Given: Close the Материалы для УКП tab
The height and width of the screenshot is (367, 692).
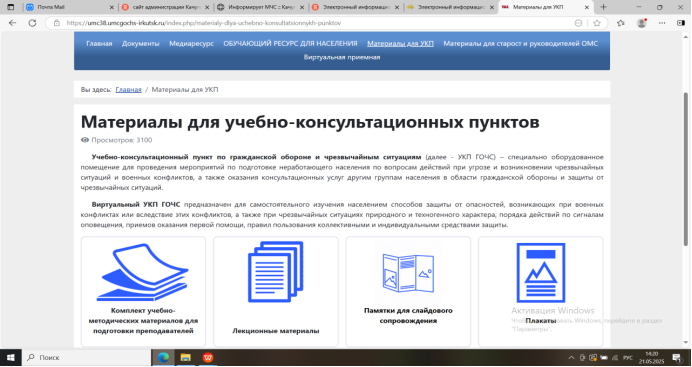Looking at the screenshot, I should tap(587, 7).
